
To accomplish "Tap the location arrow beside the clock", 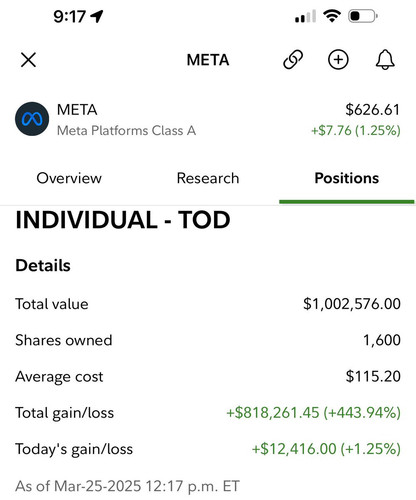I will point(97,16).
